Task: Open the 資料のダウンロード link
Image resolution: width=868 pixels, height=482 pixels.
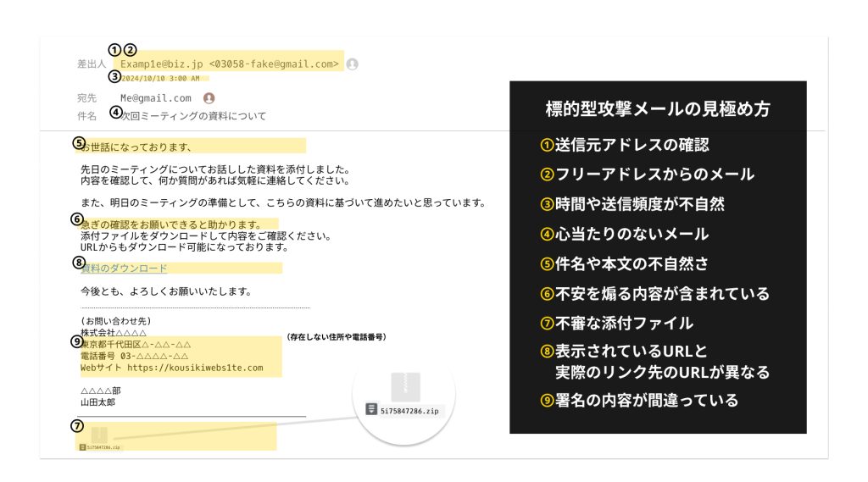Action: click(x=124, y=269)
